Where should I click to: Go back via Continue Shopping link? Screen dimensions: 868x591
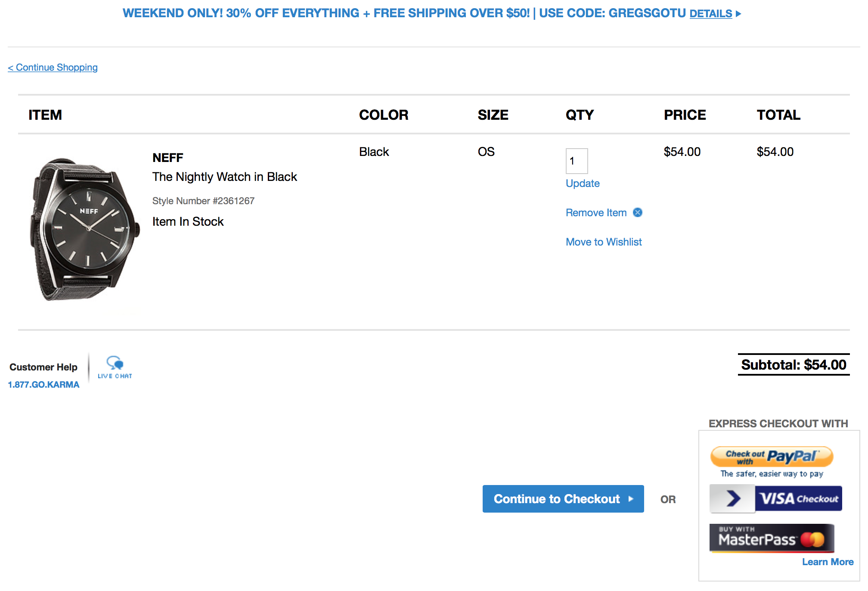[53, 68]
